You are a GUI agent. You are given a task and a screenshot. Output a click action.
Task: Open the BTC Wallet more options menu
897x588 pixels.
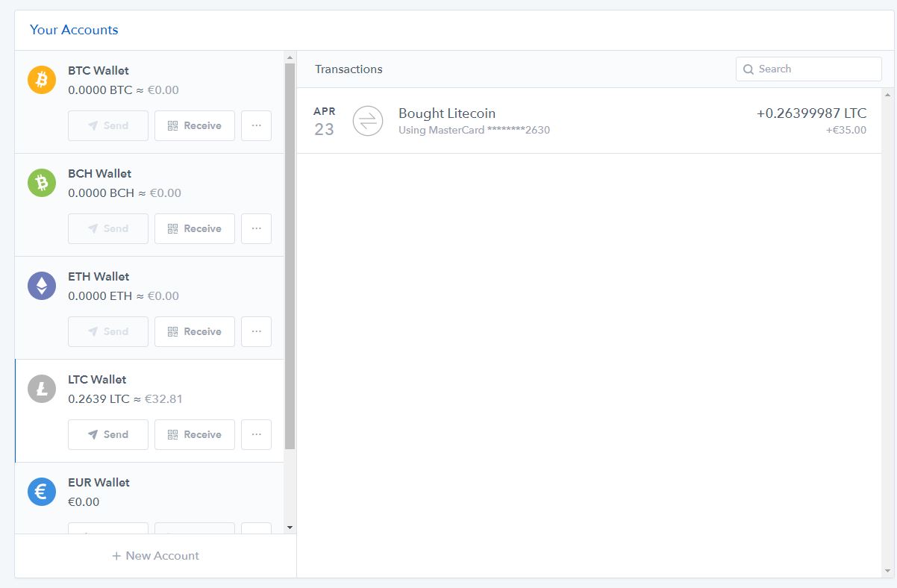click(x=256, y=125)
